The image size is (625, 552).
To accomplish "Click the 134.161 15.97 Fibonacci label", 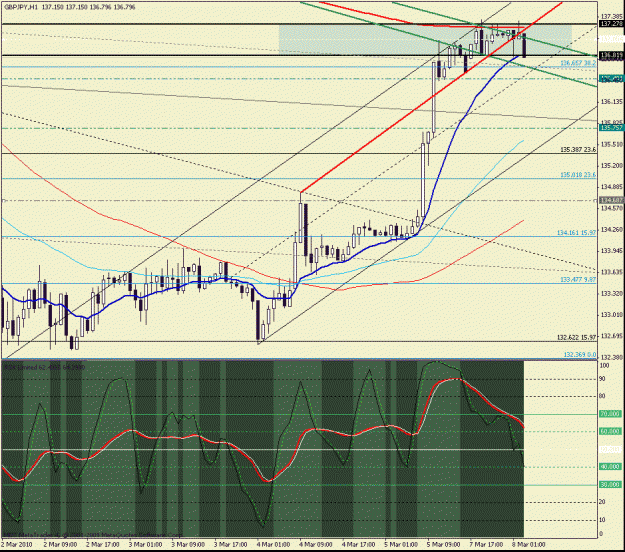I will tap(576, 232).
